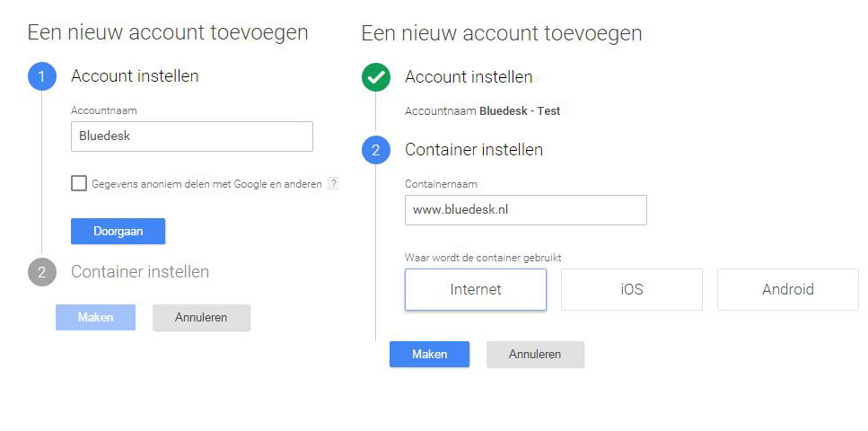Expand Account instellen beside the green checkmark

(469, 77)
